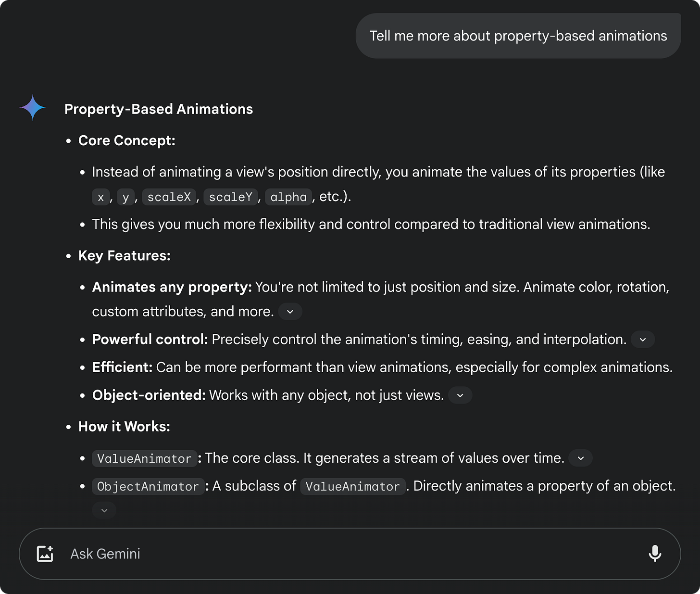Click ValueAnimator chip after "A subclass of"
This screenshot has width=700, height=594.
click(x=352, y=486)
